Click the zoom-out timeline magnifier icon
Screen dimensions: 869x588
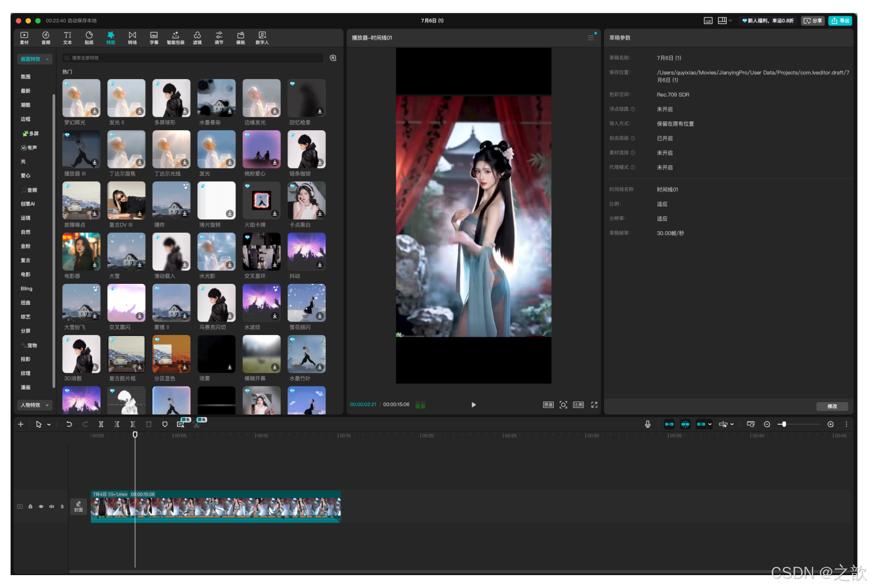pyautogui.click(x=767, y=424)
